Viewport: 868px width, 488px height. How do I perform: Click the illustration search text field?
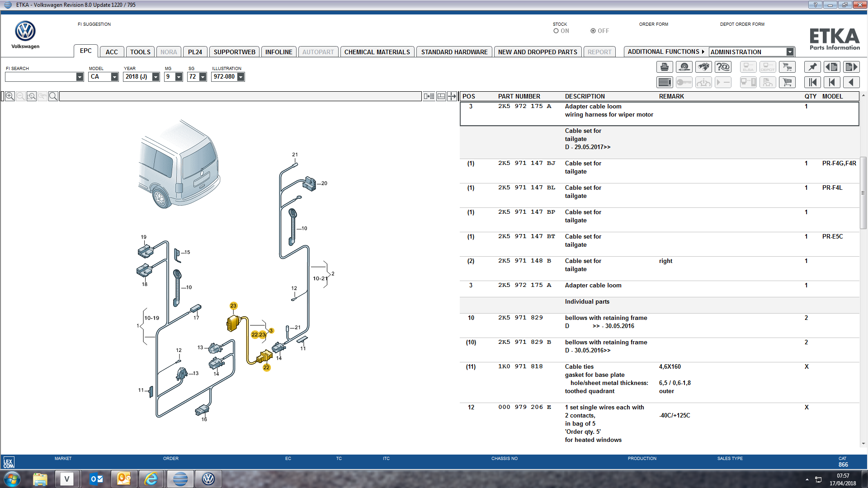(240, 96)
